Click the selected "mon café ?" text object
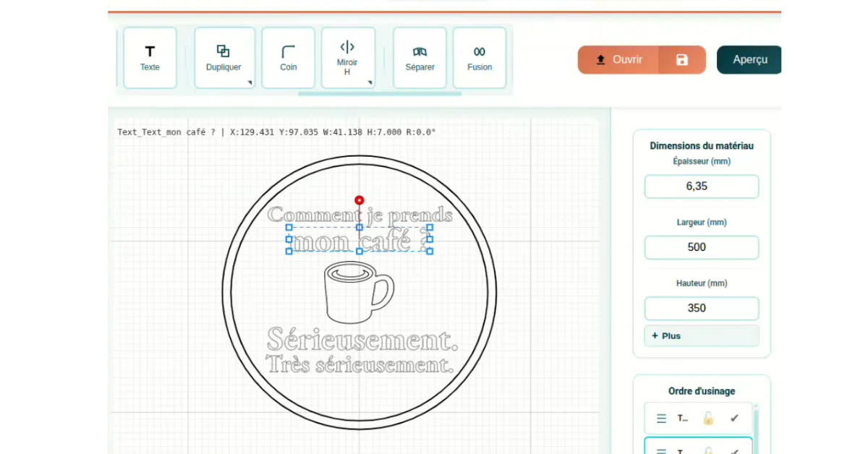The width and height of the screenshot is (868, 454). pyautogui.click(x=359, y=240)
